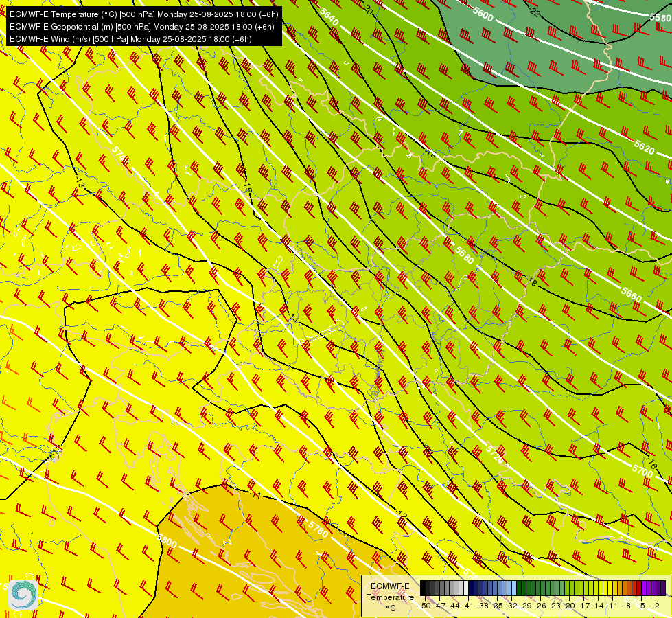The width and height of the screenshot is (672, 618).
Task: Select the ECMWF-E Temperature 500 hPa title line
Action: pyautogui.click(x=144, y=14)
